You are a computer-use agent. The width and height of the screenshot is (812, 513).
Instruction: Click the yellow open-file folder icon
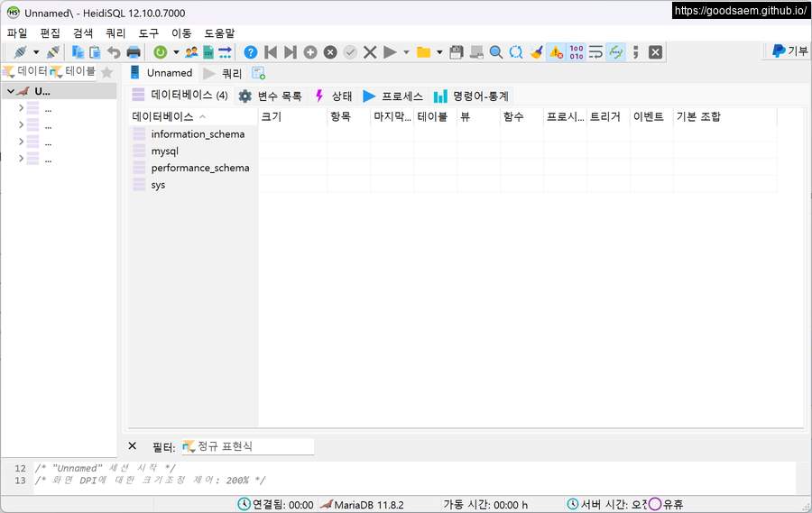[424, 52]
